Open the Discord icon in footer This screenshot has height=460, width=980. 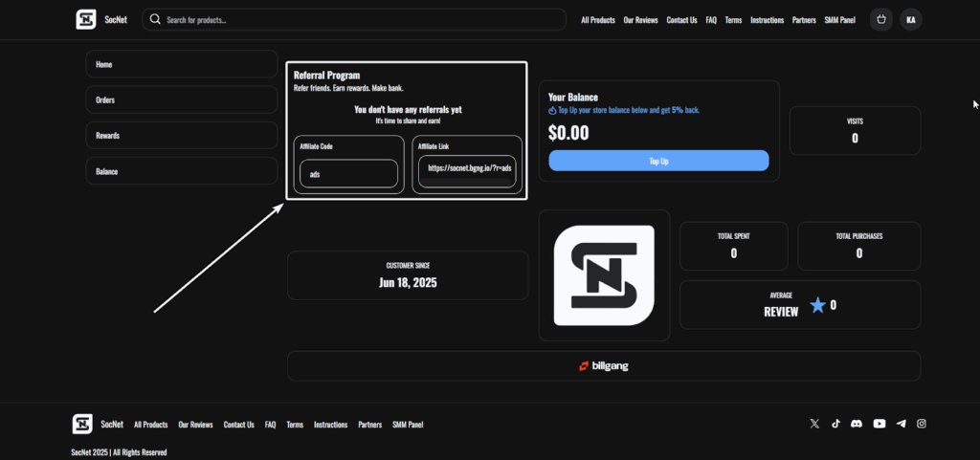(857, 424)
